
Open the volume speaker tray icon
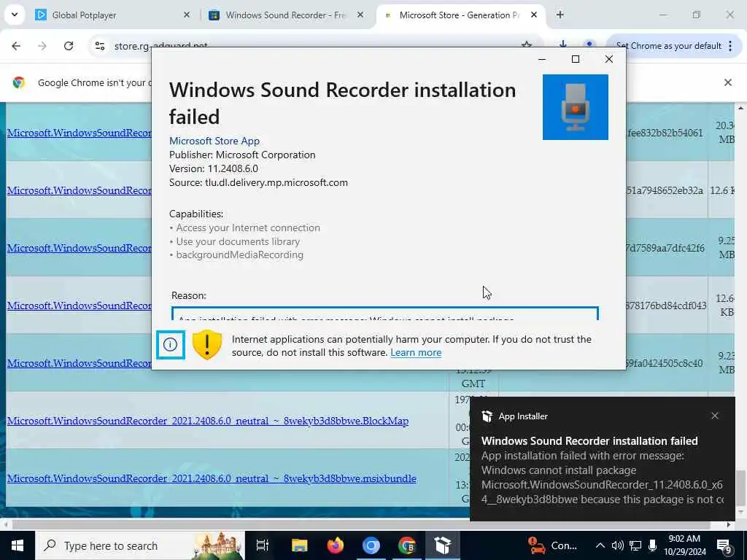tap(617, 545)
